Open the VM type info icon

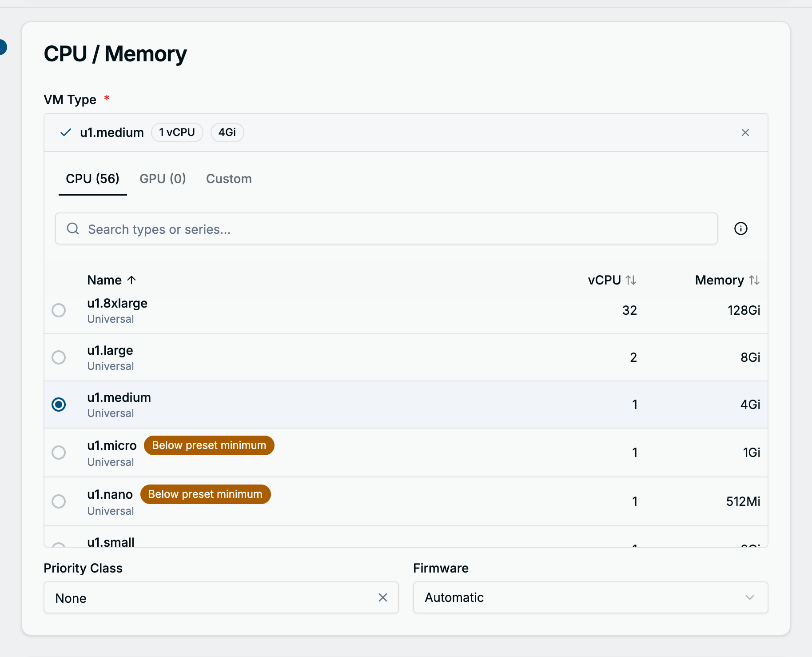pyautogui.click(x=740, y=228)
